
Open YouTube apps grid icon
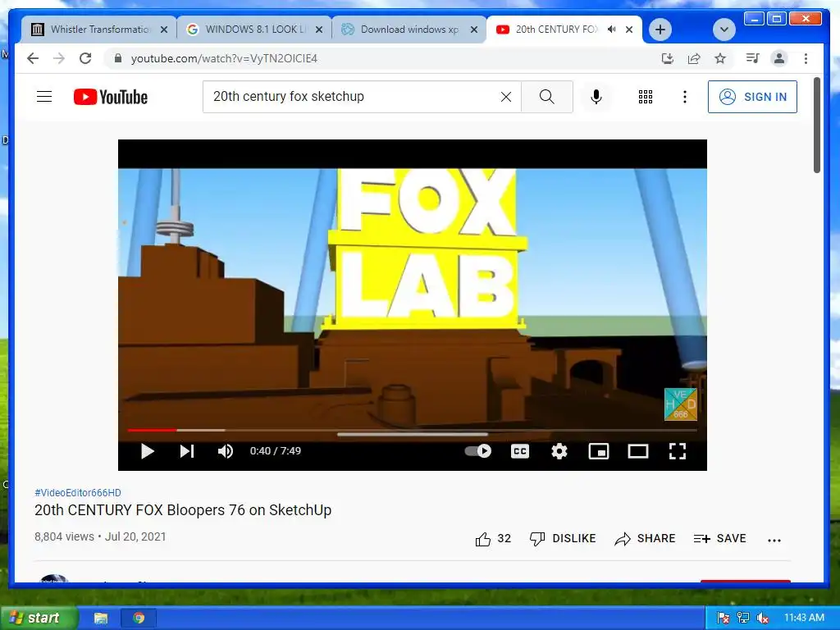coord(645,97)
